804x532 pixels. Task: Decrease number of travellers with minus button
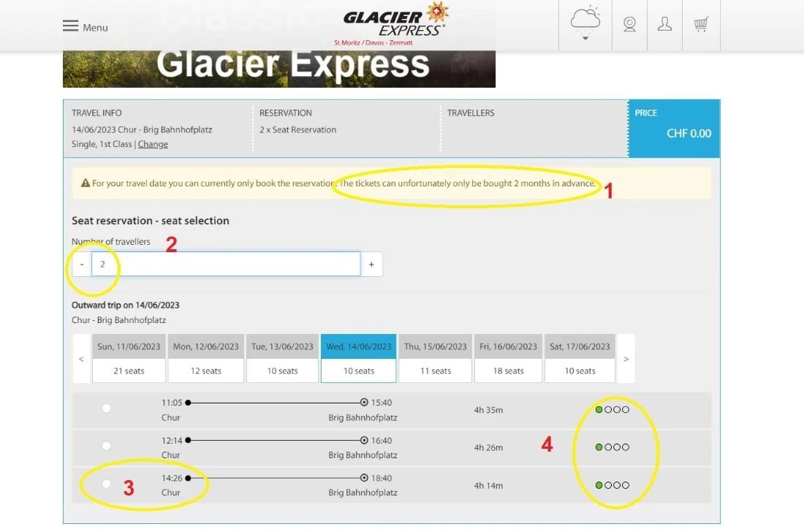82,264
